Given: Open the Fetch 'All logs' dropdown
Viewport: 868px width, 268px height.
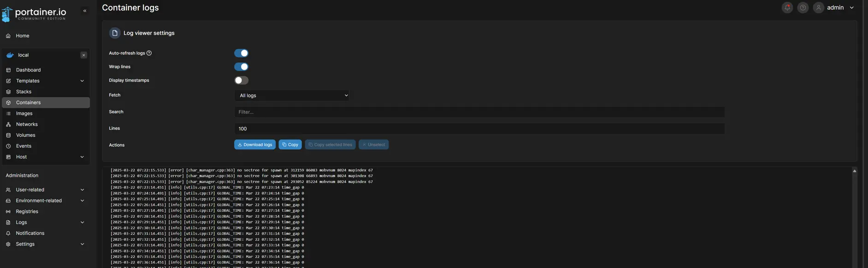Looking at the screenshot, I should click(x=292, y=95).
